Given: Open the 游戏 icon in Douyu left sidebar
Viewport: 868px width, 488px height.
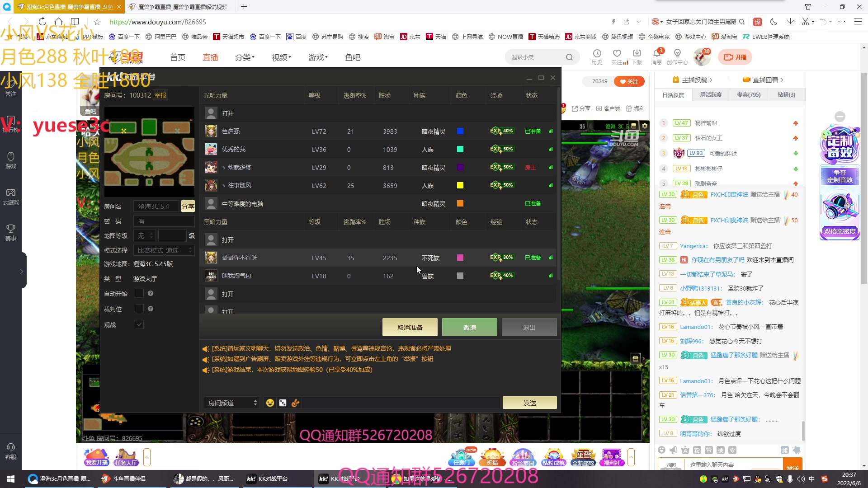Looking at the screenshot, I should [x=11, y=160].
